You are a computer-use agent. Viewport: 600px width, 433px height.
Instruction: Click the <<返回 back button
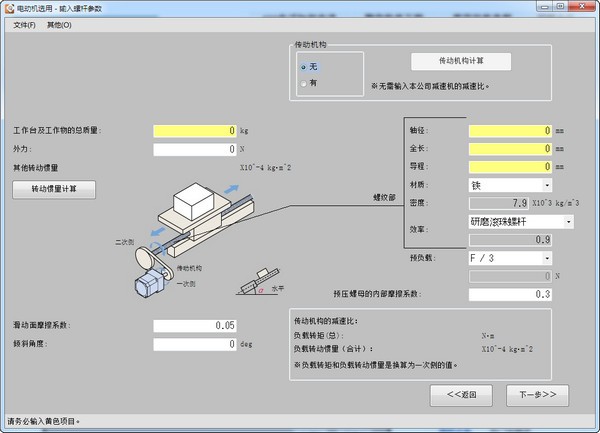[x=461, y=395]
